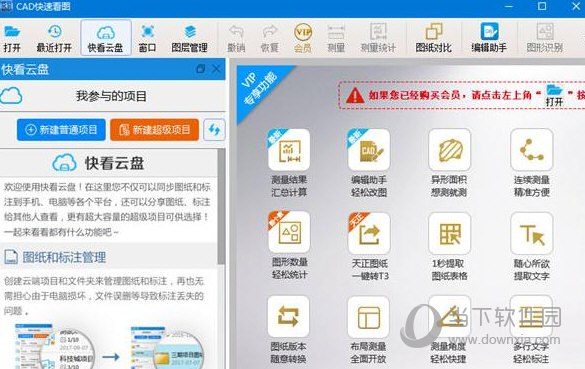Click the 图纸和标注管理 section heading
This screenshot has width=585, height=369.
(x=64, y=257)
